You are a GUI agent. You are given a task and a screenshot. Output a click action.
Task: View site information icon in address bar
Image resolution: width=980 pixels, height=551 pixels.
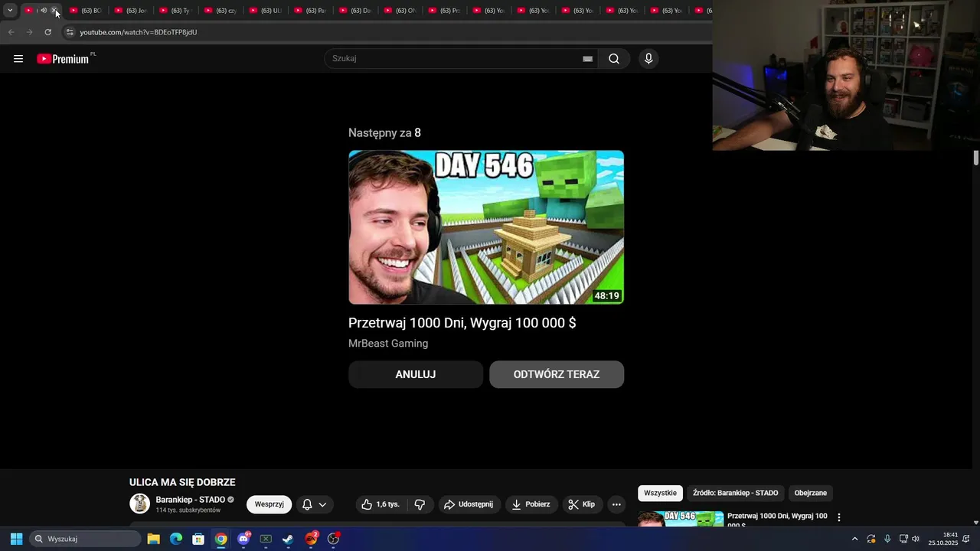(70, 32)
